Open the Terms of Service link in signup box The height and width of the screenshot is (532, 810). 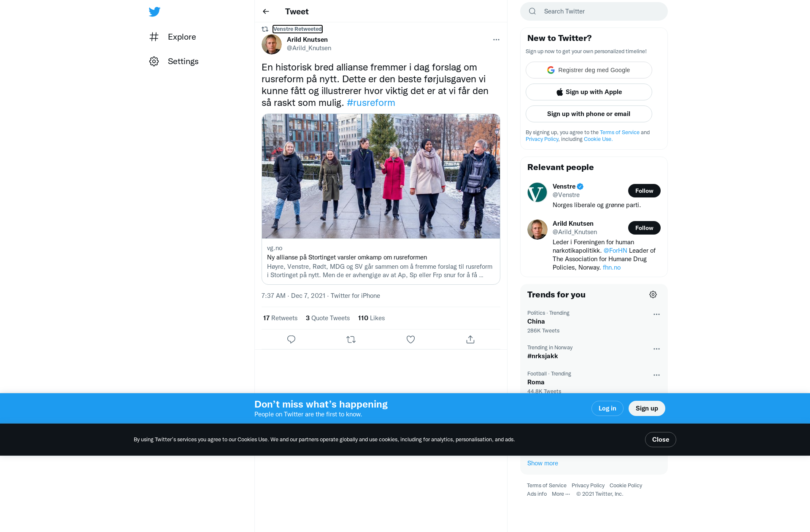[620, 132]
